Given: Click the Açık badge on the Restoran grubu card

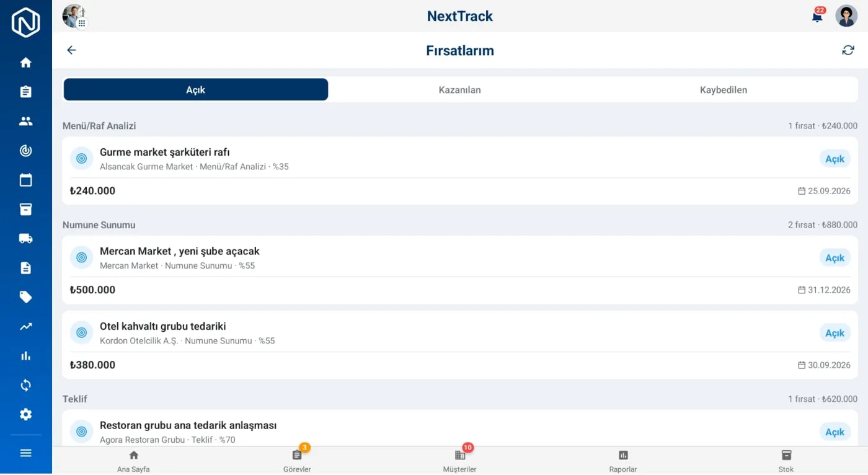Looking at the screenshot, I should [835, 432].
